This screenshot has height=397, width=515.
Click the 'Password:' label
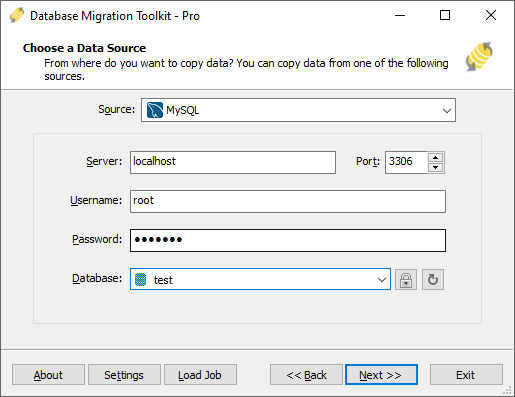tap(97, 239)
